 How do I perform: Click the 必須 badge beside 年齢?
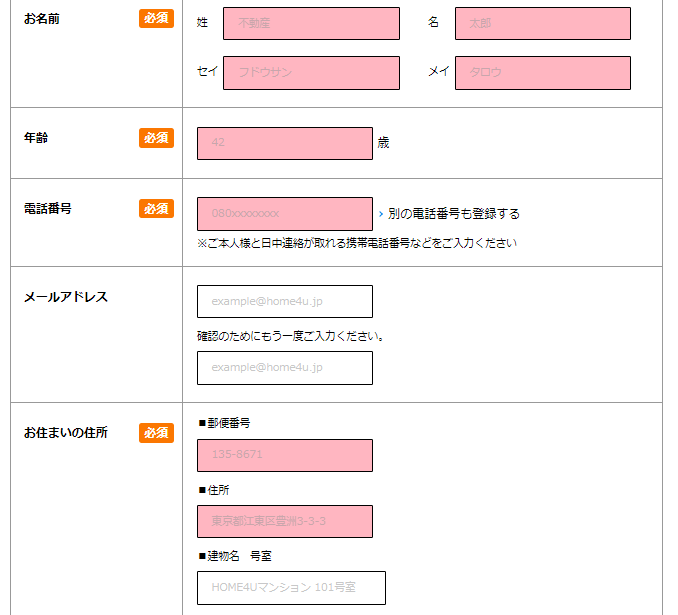156,138
